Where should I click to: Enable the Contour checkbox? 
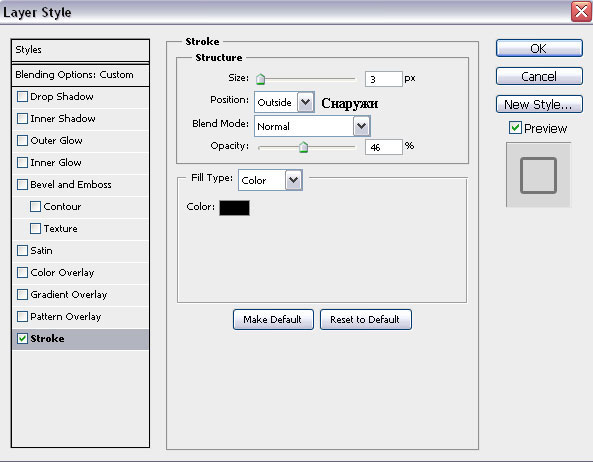[36, 206]
